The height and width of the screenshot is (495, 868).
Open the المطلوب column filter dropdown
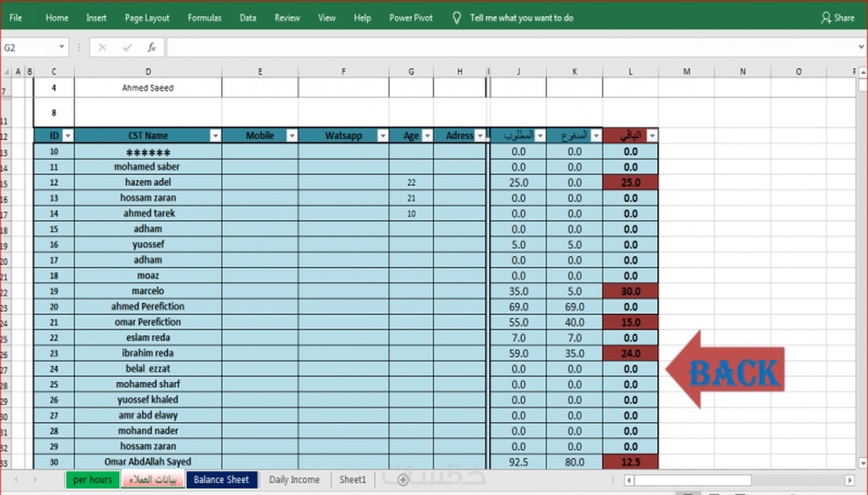pyautogui.click(x=540, y=136)
